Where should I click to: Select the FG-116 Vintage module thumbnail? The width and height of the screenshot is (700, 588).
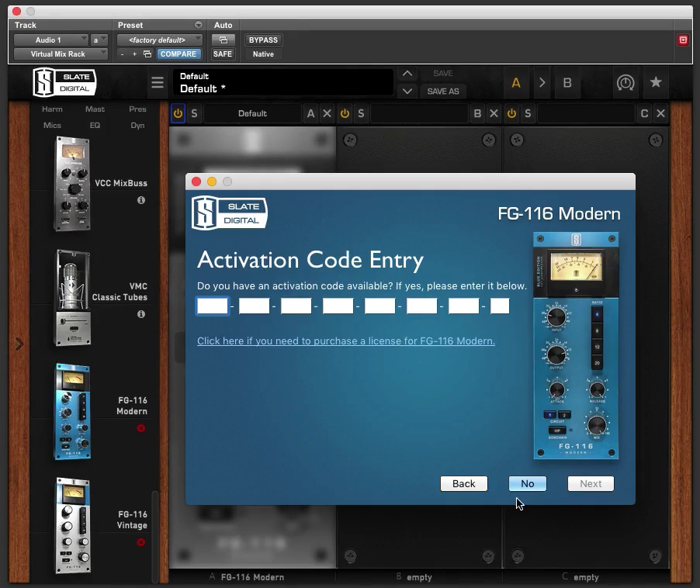[72, 526]
